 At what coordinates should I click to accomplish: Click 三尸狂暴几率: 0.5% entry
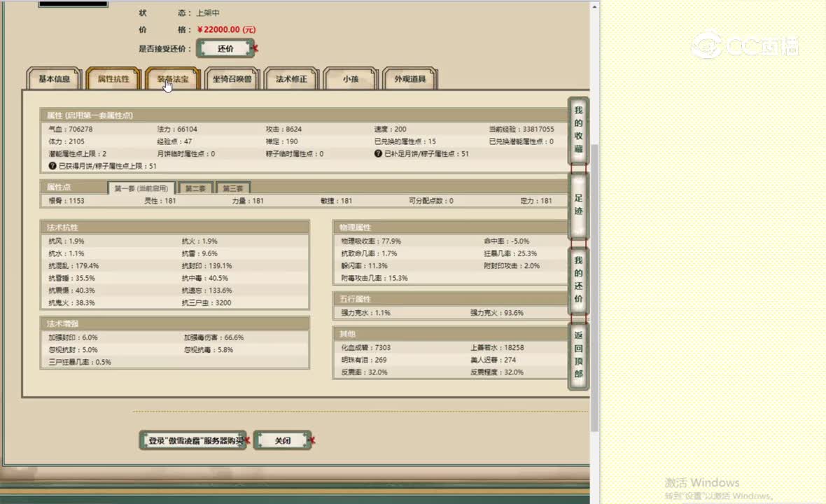[x=80, y=363]
